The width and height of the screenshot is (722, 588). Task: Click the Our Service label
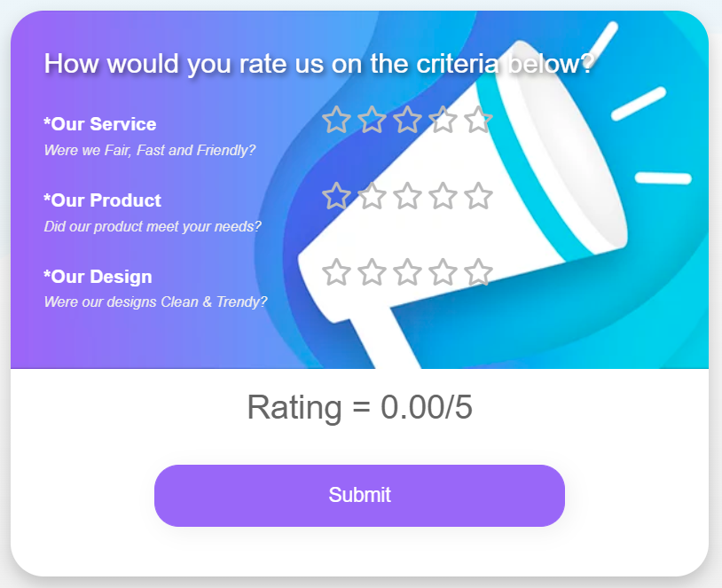[100, 124]
